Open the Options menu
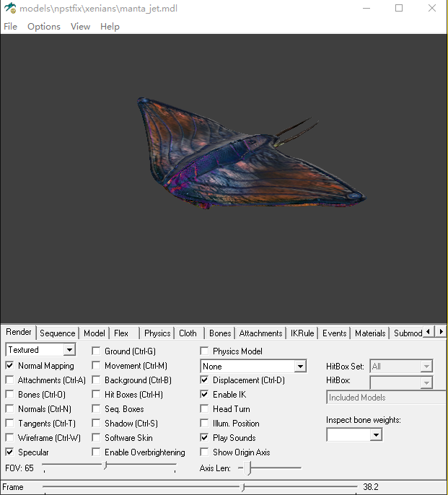This screenshot has width=448, height=495. pos(44,27)
